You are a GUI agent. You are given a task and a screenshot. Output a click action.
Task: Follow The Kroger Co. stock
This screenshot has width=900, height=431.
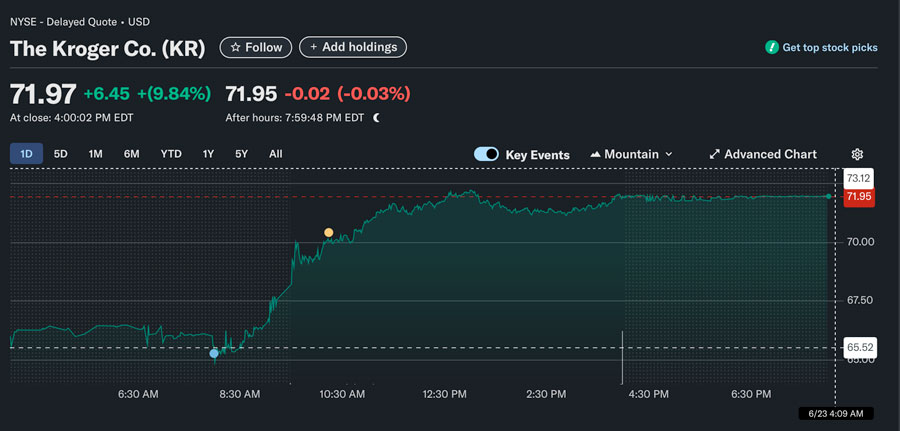[256, 47]
